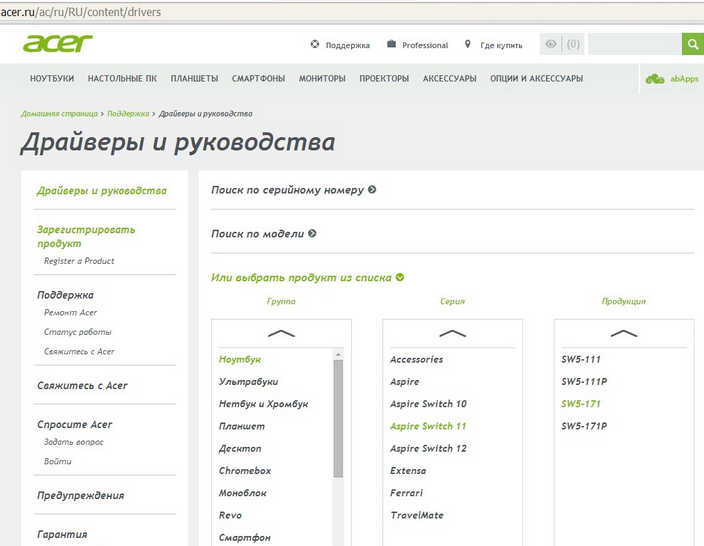704x546 pixels.
Task: Select Aspire Switch 12 series
Action: click(x=428, y=449)
